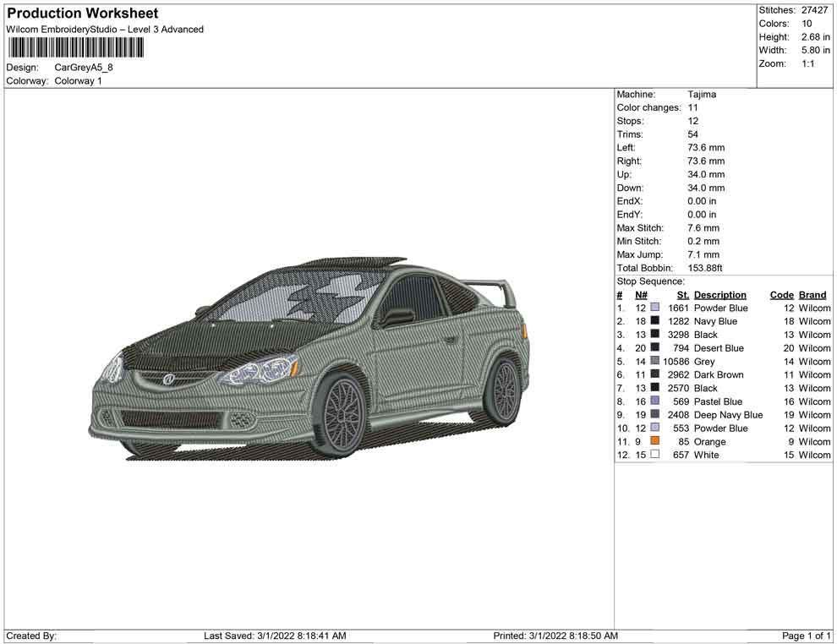Click the 'Printed: 3/1/2022 8:18:50 AM' text
The width and height of the screenshot is (837, 644).
(x=555, y=636)
